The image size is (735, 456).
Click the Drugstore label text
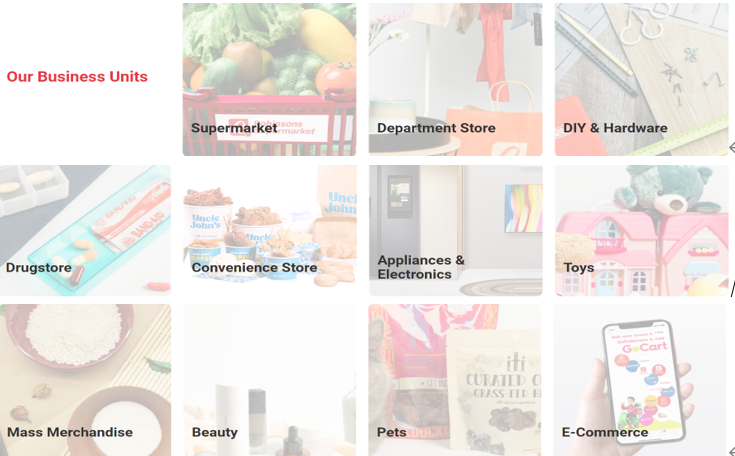pos(38,268)
